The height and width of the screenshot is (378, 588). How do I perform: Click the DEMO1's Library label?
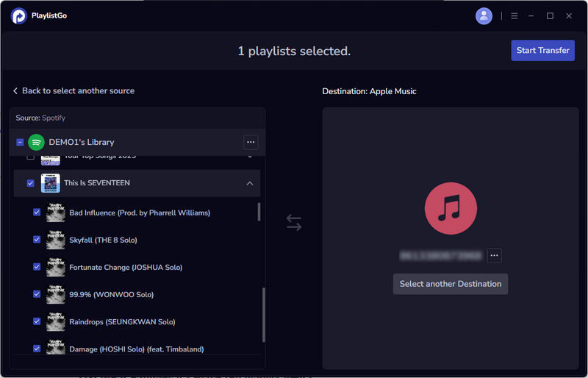pos(82,142)
